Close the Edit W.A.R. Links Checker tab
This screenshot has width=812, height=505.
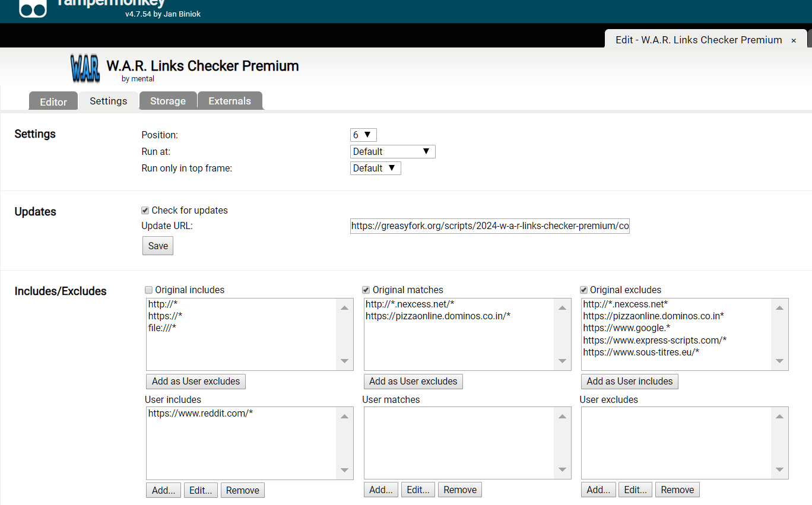[794, 40]
